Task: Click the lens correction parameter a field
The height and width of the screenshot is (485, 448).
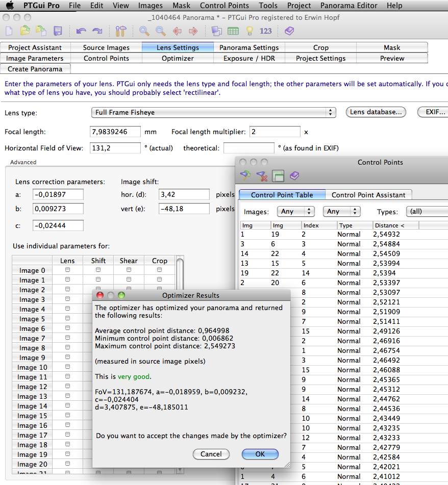Action: point(58,194)
